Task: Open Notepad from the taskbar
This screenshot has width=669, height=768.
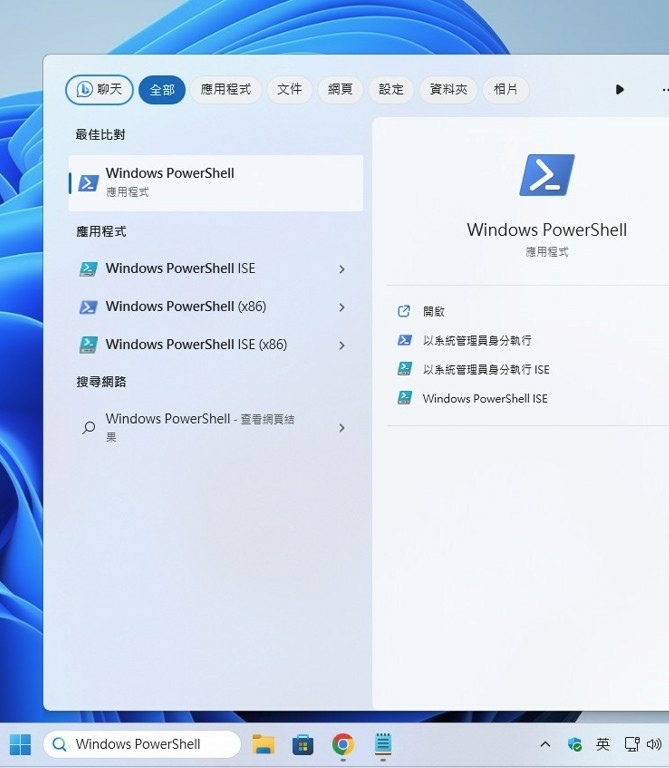Action: pos(383,744)
